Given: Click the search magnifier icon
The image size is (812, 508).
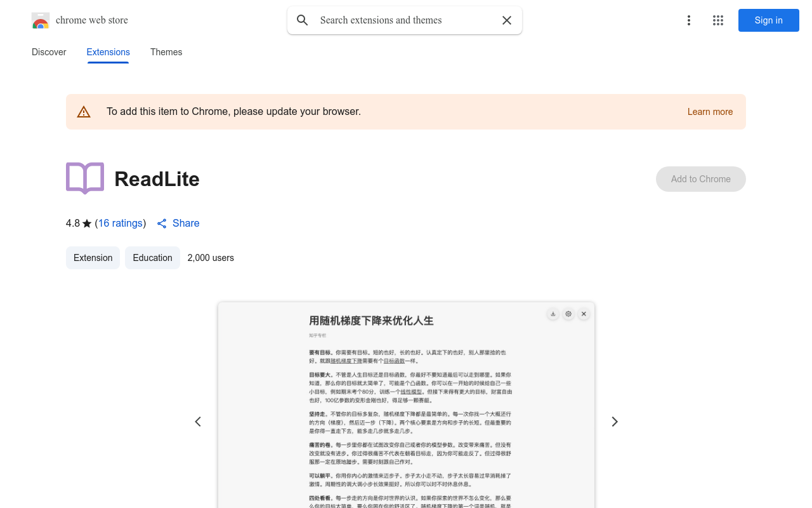Looking at the screenshot, I should coord(303,20).
